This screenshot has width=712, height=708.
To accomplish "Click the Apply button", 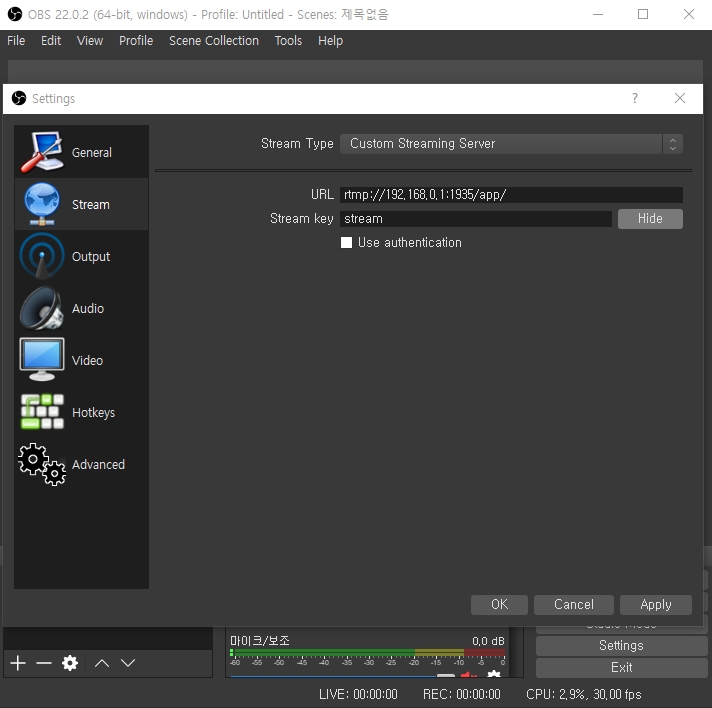I will (655, 604).
